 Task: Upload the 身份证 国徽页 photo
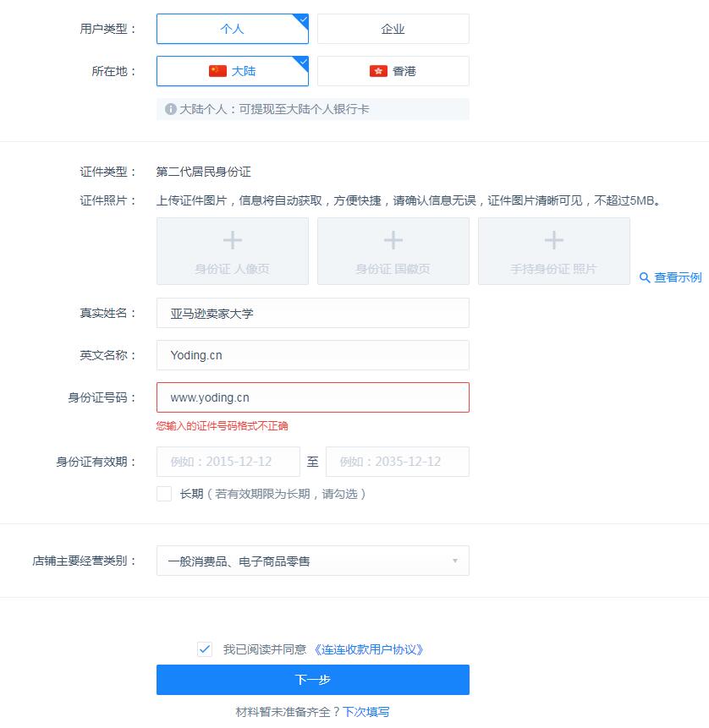pyautogui.click(x=393, y=251)
